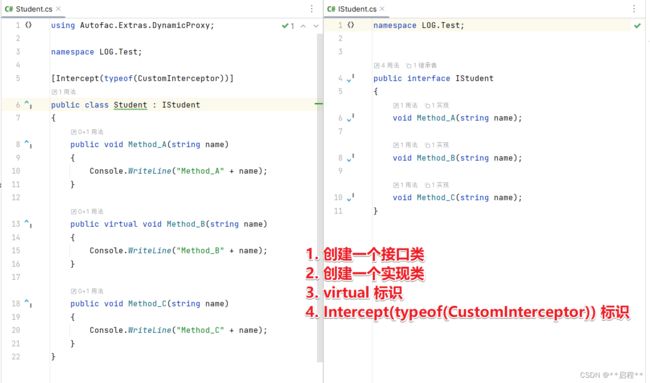The height and width of the screenshot is (383, 650).
Task: Open the green inspection checkmark in IStudent.cs
Action: [x=637, y=26]
